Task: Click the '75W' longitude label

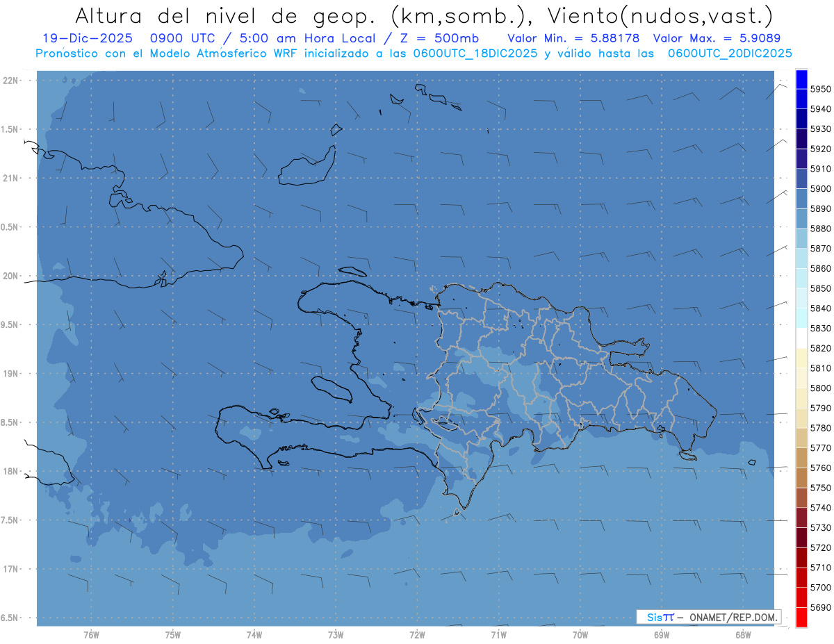Action: tap(173, 634)
